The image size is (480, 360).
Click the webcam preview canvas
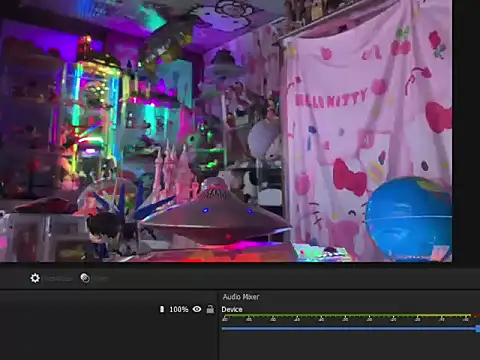[226, 131]
